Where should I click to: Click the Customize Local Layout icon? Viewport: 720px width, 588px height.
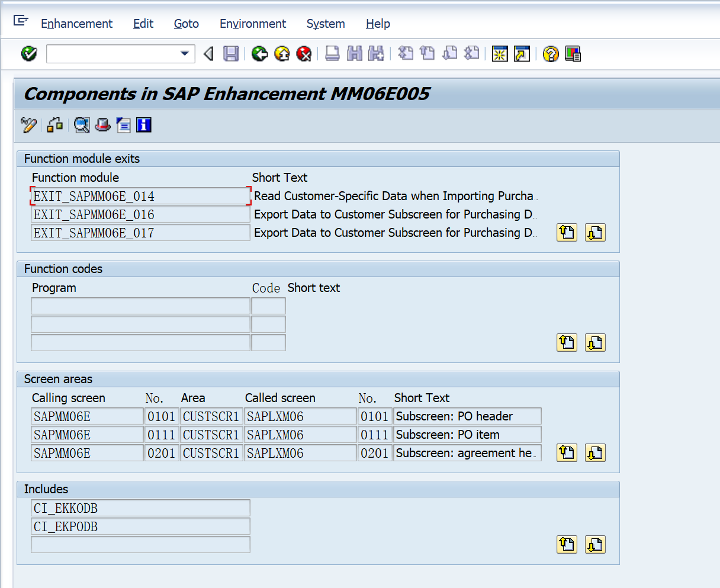(573, 54)
